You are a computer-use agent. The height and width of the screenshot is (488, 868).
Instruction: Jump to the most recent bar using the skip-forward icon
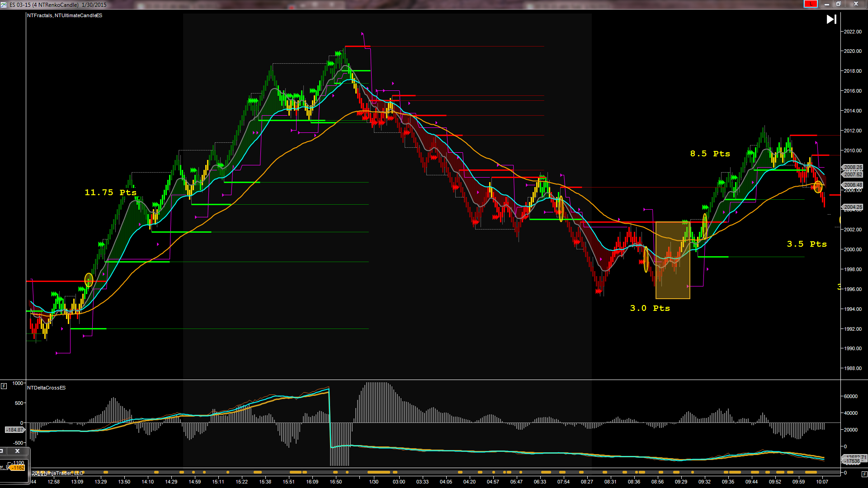click(x=831, y=19)
